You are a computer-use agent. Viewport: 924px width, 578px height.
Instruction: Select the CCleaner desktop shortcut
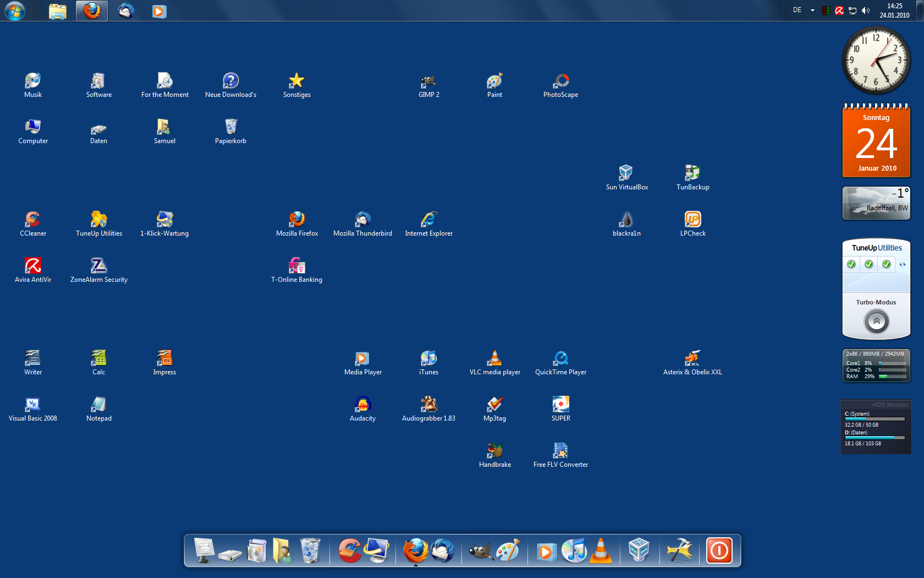[x=33, y=224]
